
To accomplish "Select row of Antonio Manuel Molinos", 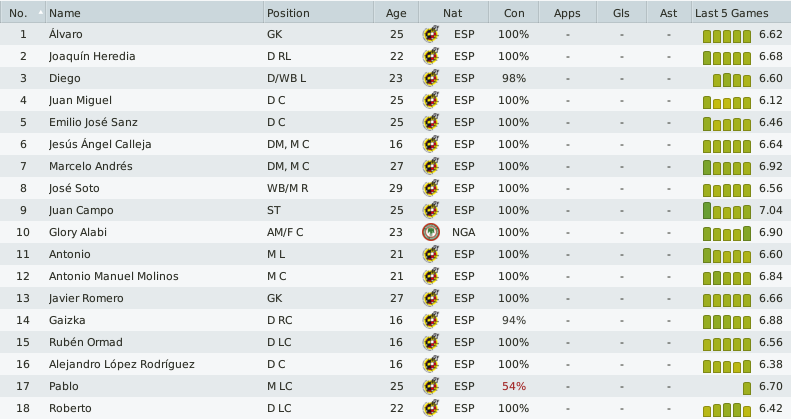I will click(x=396, y=276).
